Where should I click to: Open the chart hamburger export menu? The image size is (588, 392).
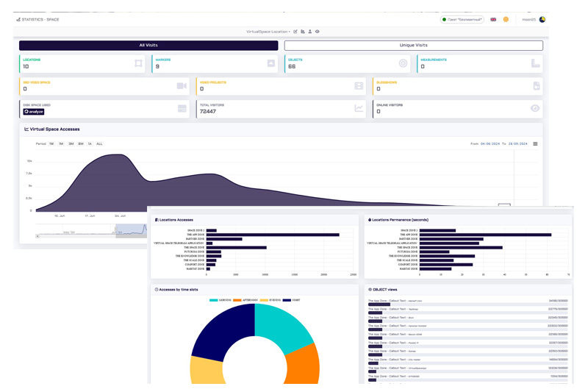pyautogui.click(x=535, y=144)
